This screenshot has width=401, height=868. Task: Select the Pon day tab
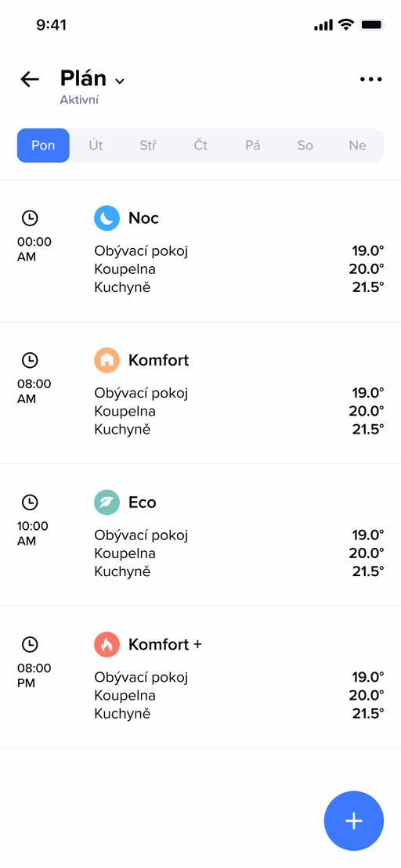(43, 146)
